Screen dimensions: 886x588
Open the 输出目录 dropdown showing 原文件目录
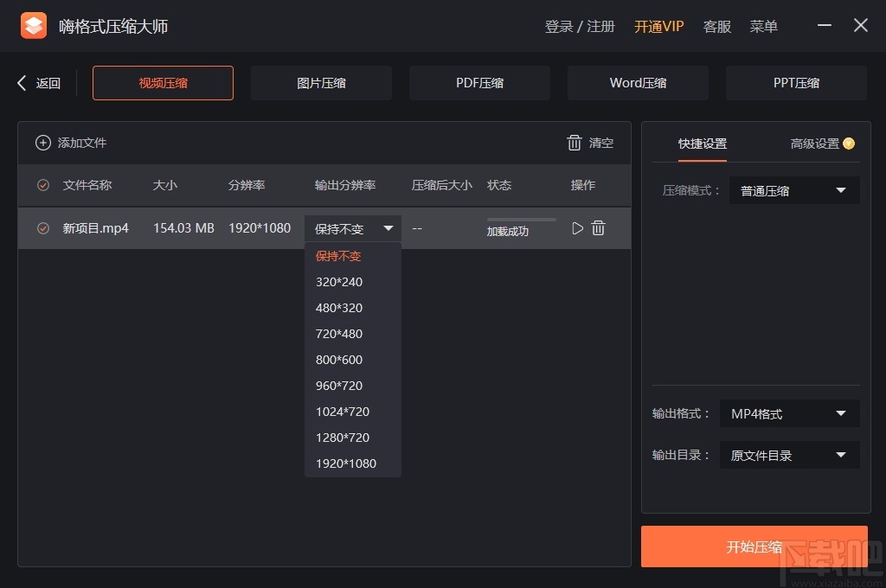pos(788,455)
